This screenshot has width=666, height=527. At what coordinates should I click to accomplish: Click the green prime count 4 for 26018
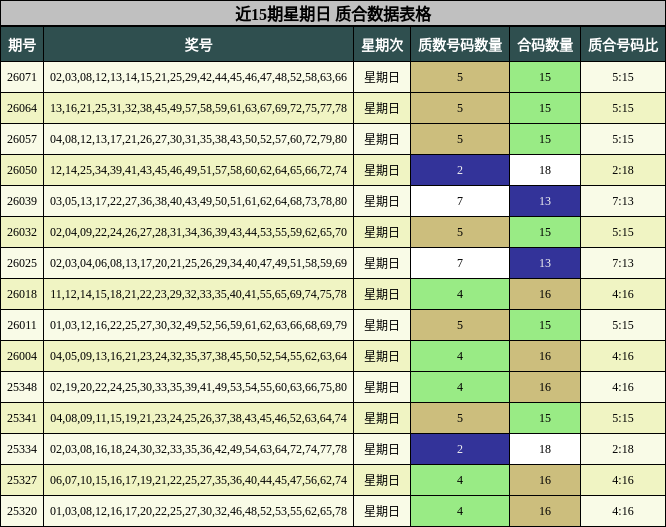point(460,294)
